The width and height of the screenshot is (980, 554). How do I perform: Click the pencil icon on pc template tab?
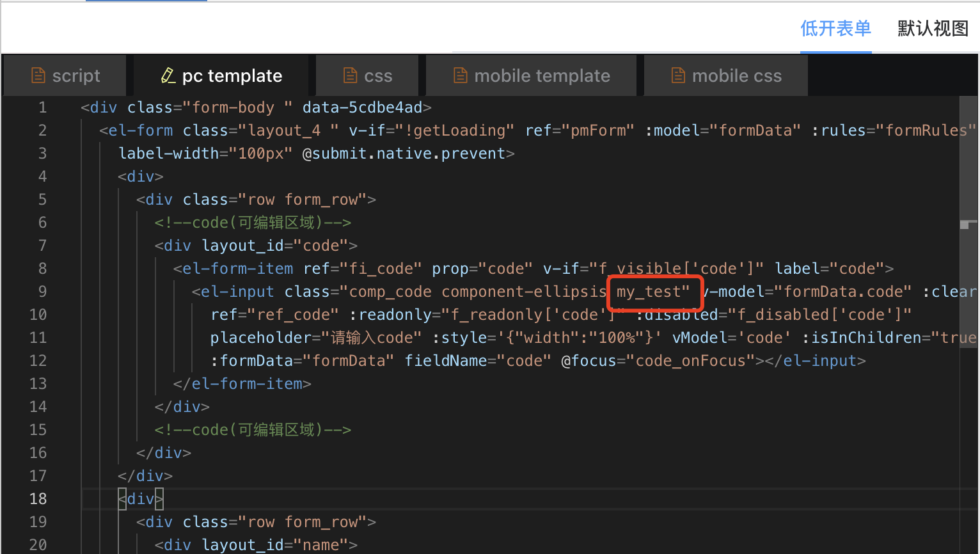168,75
